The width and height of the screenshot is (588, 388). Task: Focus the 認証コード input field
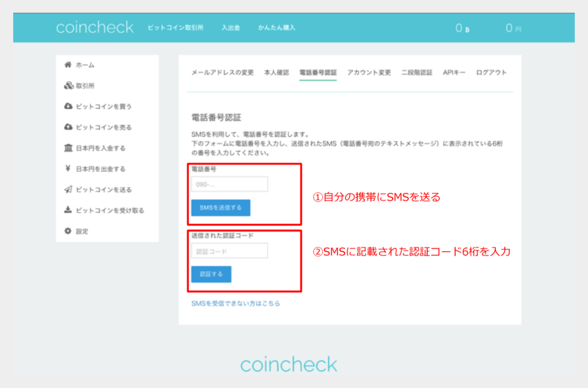(x=230, y=251)
